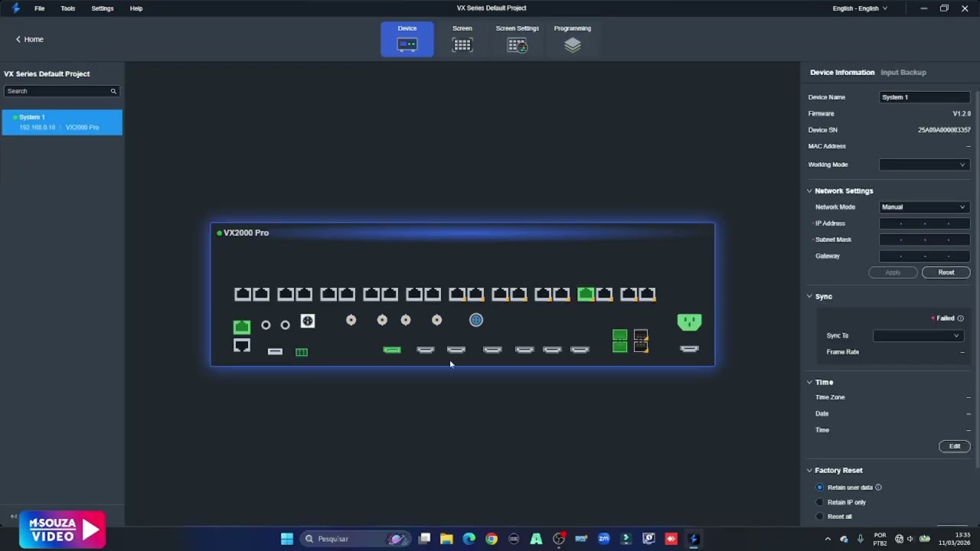The width and height of the screenshot is (980, 551).
Task: Select the Device Information tab
Action: tap(842, 73)
